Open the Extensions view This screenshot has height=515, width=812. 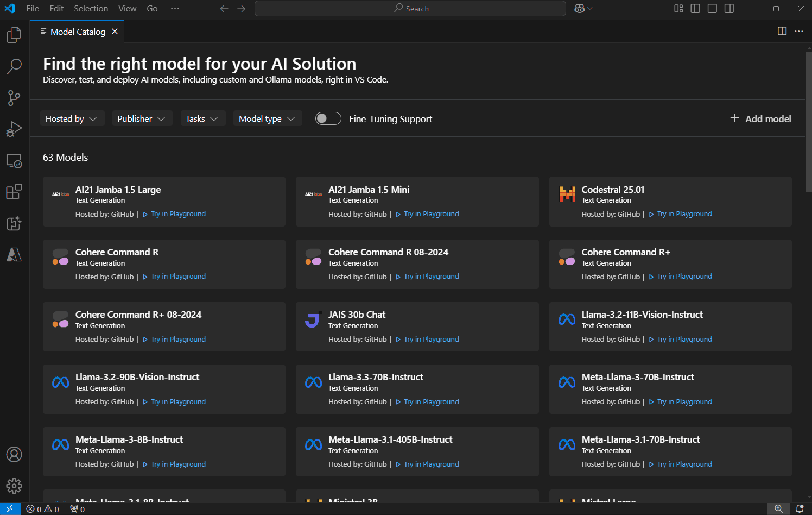click(x=14, y=192)
